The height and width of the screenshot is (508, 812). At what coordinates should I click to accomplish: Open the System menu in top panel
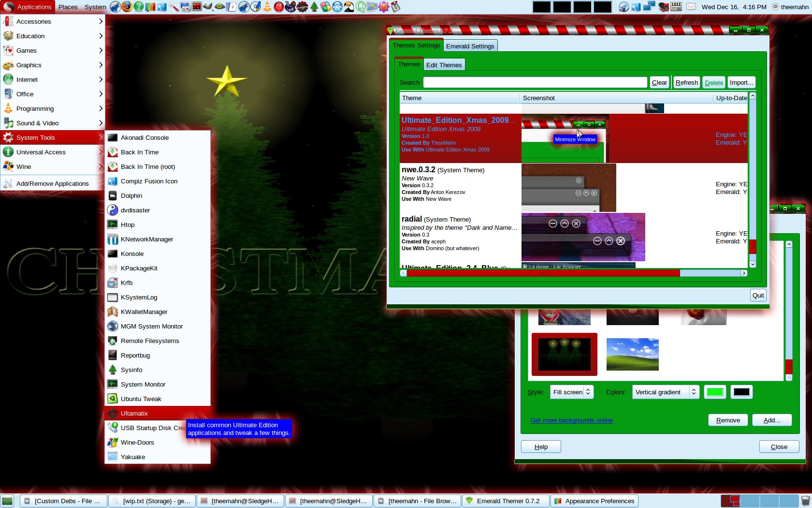(95, 7)
